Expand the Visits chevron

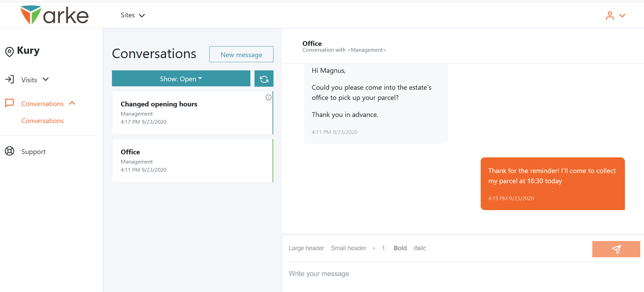point(46,79)
